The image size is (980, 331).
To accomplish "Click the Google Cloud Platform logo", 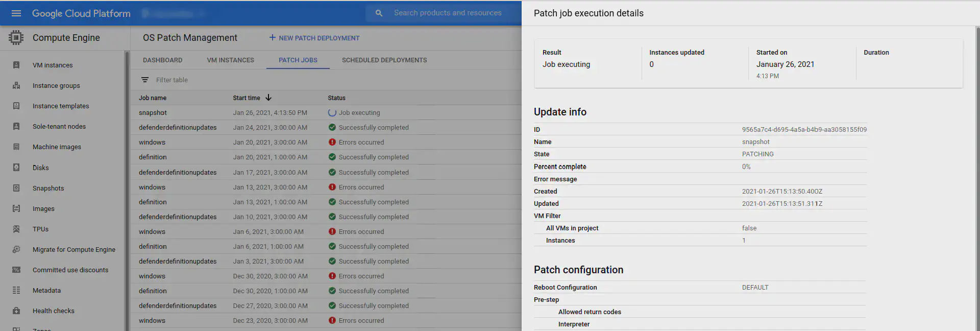I will click(81, 13).
